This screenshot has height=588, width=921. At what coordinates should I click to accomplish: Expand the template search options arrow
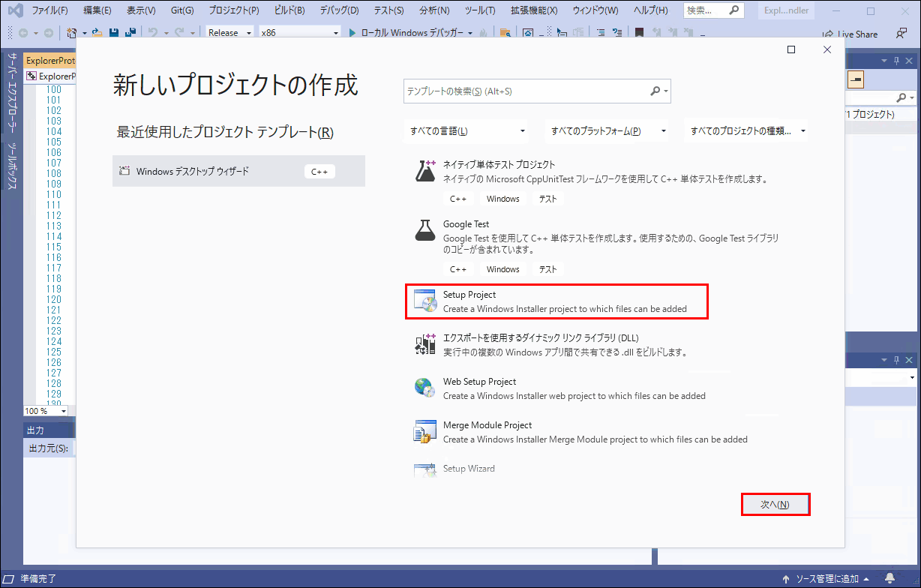[x=666, y=91]
